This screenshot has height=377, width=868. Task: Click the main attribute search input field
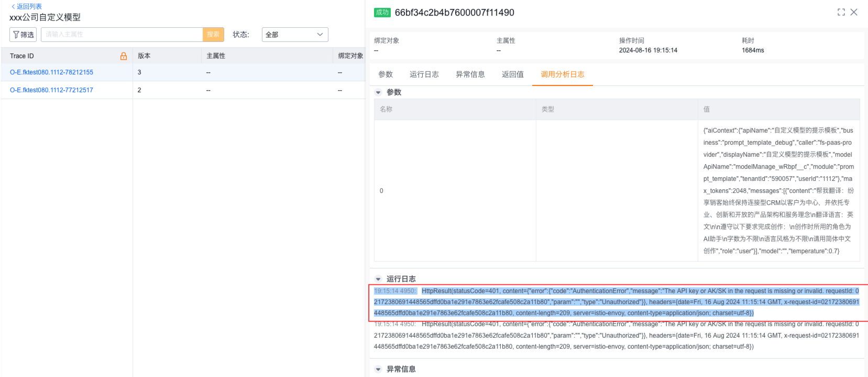click(122, 35)
